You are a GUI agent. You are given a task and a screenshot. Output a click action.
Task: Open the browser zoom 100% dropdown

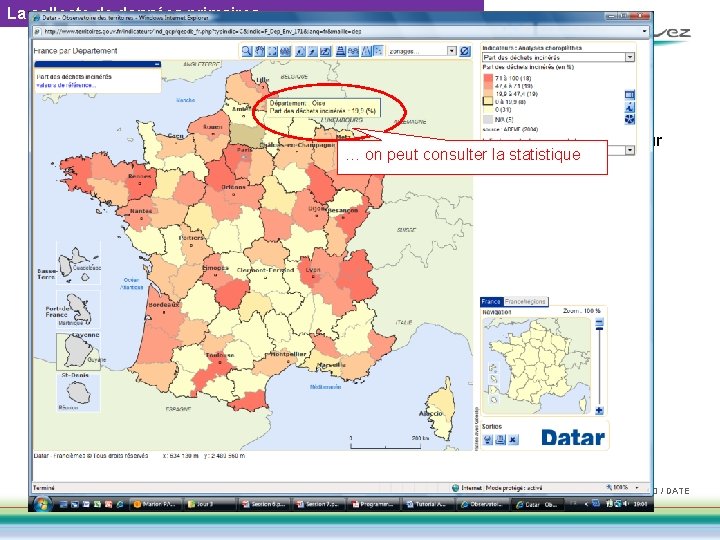(x=637, y=487)
